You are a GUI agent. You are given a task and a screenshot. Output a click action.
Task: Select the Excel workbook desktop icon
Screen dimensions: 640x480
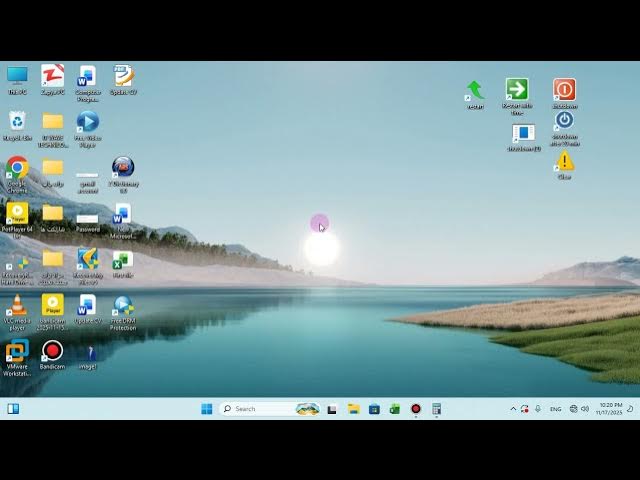pyautogui.click(x=123, y=265)
